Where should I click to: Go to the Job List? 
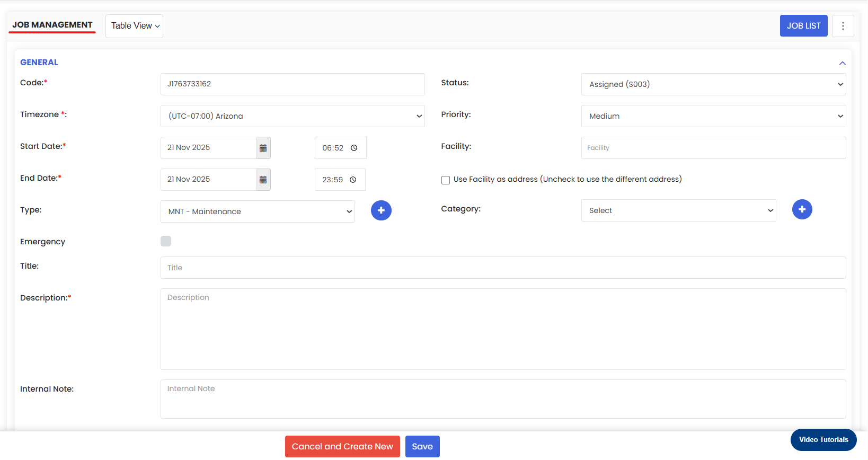803,26
